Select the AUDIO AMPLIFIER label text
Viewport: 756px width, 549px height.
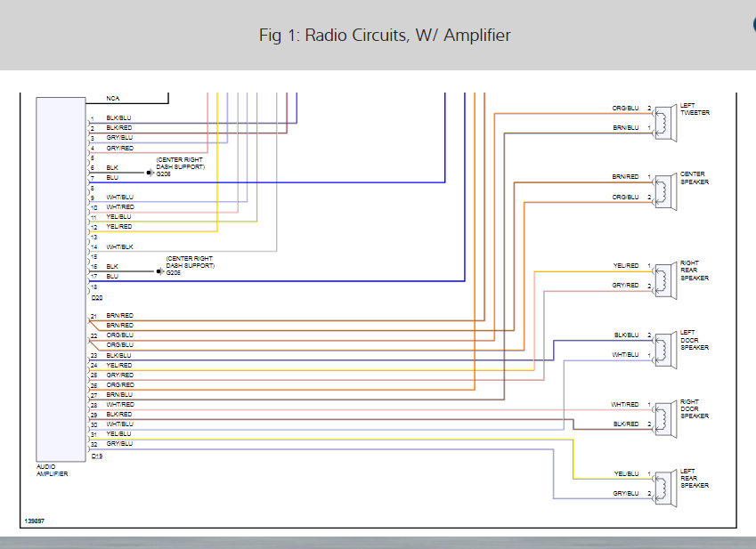click(x=52, y=470)
